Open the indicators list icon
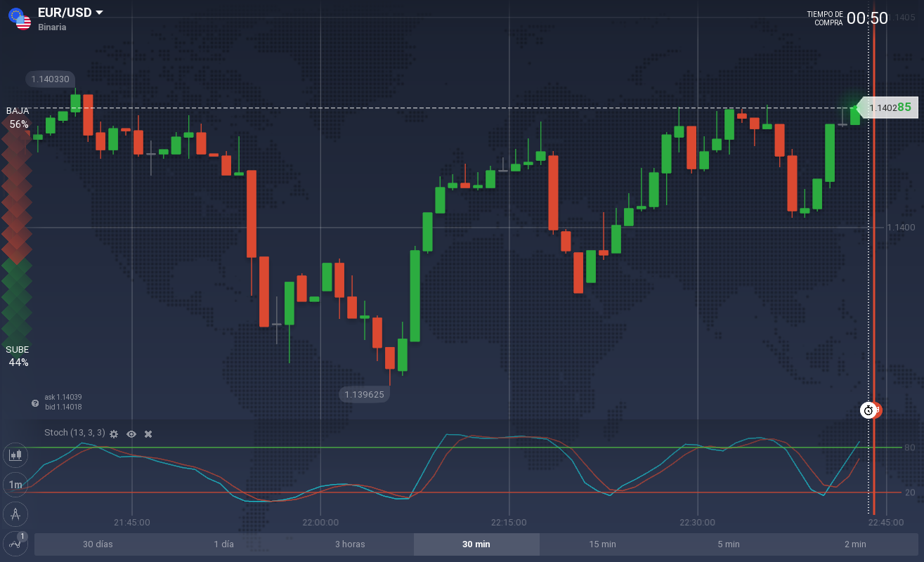Image resolution: width=924 pixels, height=562 pixels. (x=15, y=543)
